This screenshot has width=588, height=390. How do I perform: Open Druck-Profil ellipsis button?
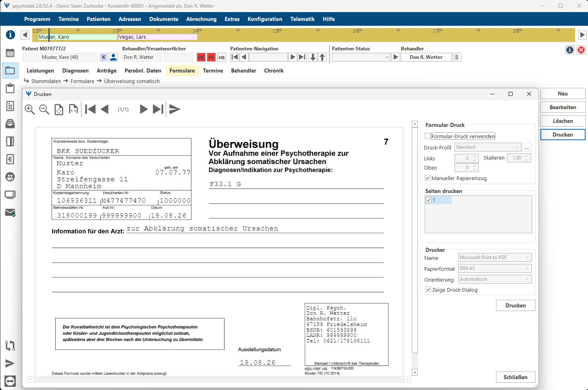click(527, 147)
